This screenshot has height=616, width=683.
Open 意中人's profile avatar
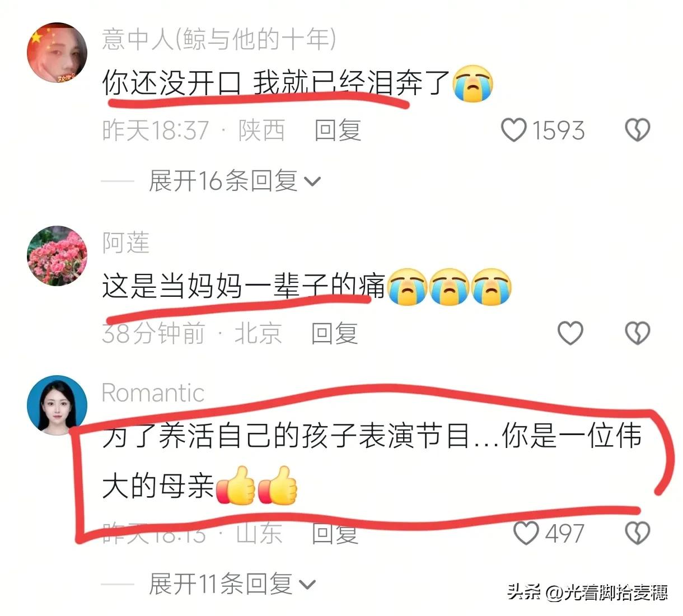pos(57,53)
